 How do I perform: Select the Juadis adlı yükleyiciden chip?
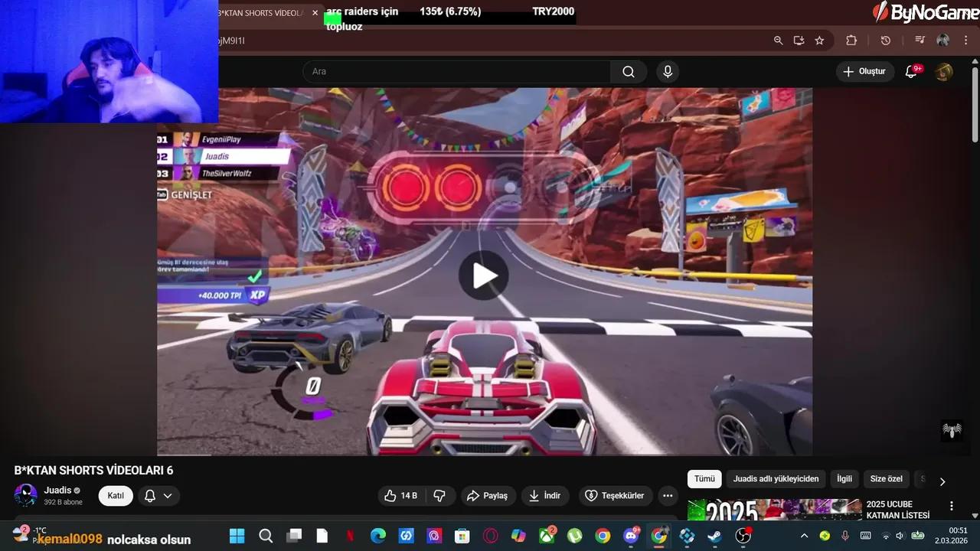coord(776,479)
